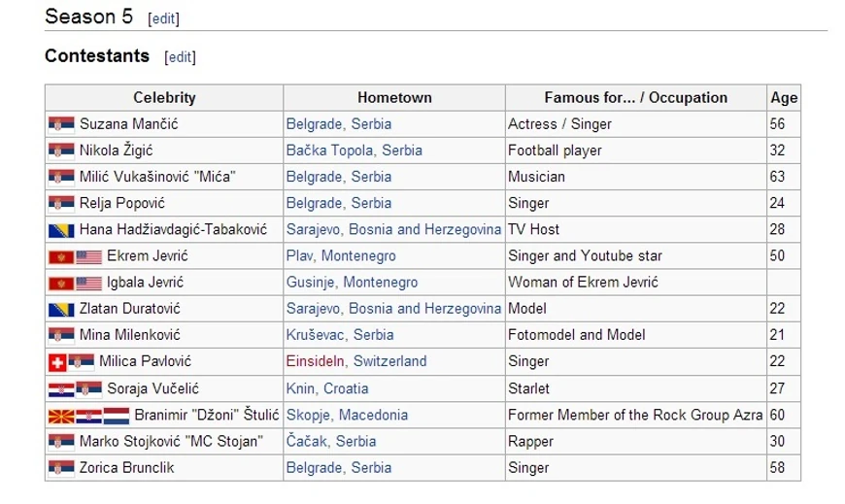
Task: Open the red Einsideln hometown link
Action: 316,361
